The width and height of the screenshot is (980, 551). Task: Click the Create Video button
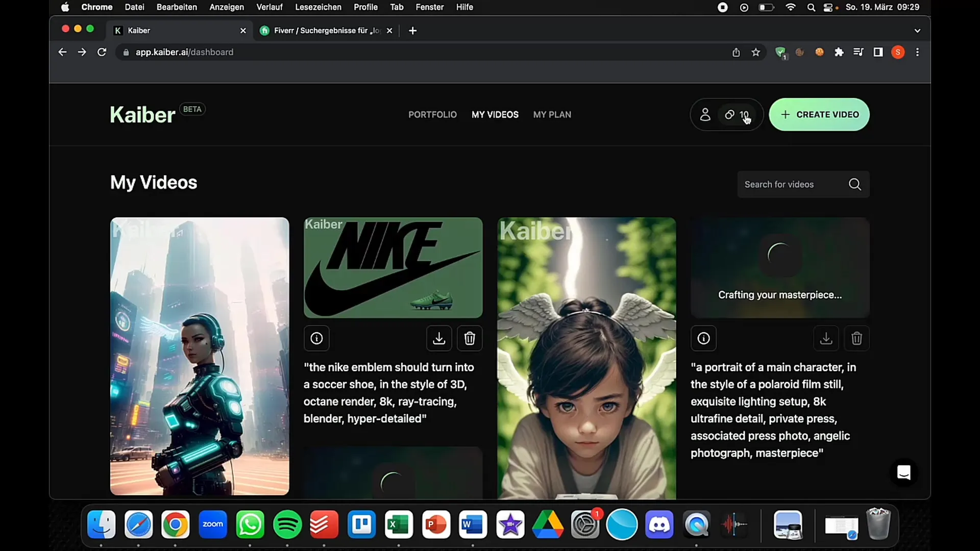(x=819, y=114)
